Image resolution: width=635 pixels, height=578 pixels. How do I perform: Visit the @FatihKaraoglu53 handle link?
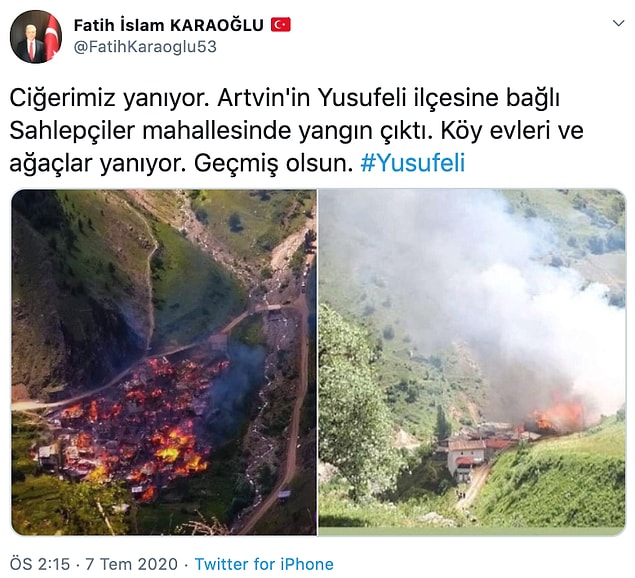pos(145,47)
